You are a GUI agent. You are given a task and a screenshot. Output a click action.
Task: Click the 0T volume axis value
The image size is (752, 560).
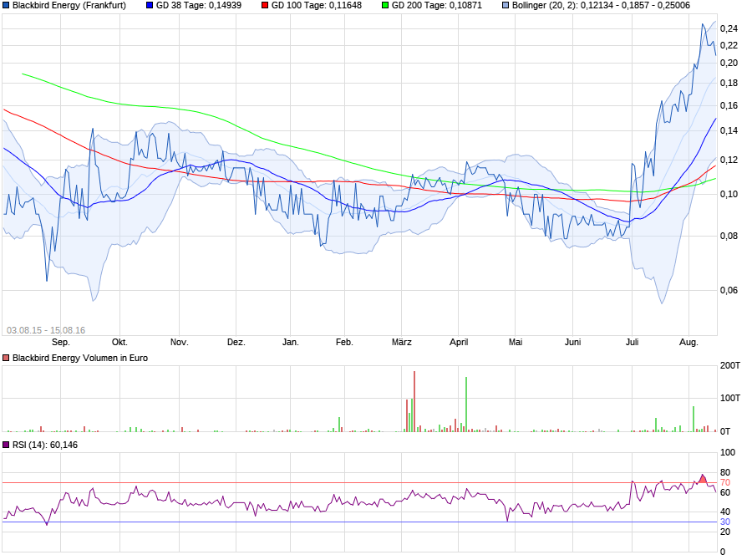click(x=725, y=431)
